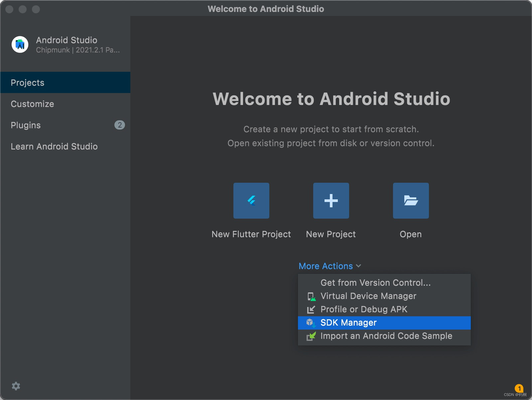Choose Get from Version Control...
The width and height of the screenshot is (532, 400).
pos(384,283)
